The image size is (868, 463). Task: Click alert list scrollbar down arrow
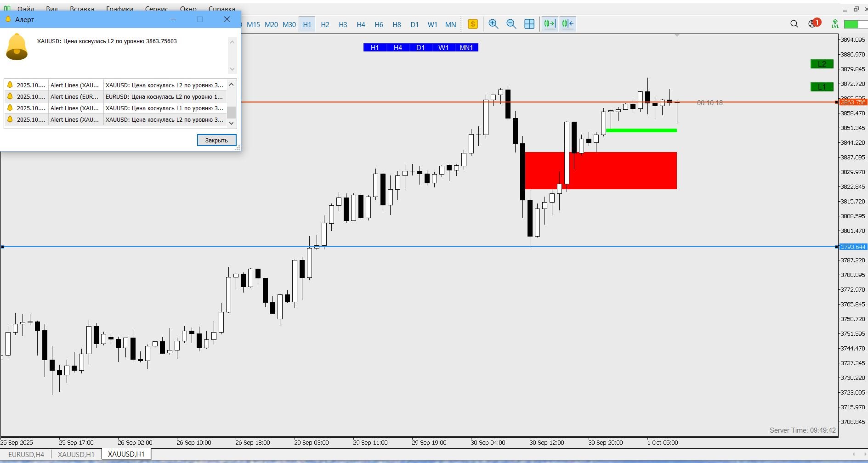(x=232, y=123)
